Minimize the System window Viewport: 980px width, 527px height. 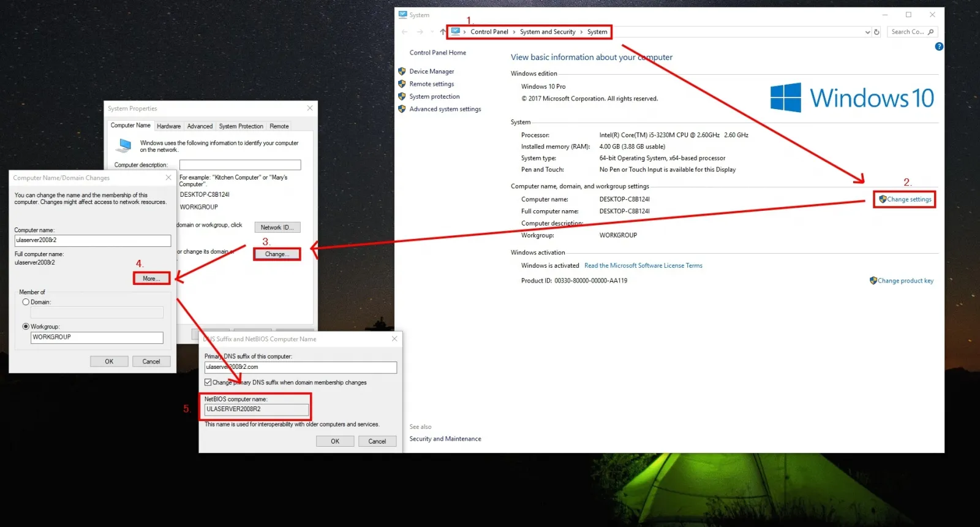pyautogui.click(x=885, y=15)
